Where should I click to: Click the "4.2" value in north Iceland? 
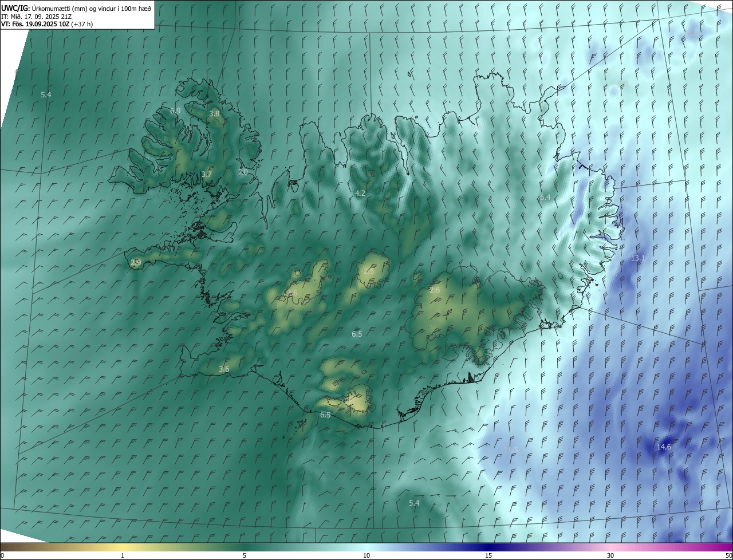point(360,194)
